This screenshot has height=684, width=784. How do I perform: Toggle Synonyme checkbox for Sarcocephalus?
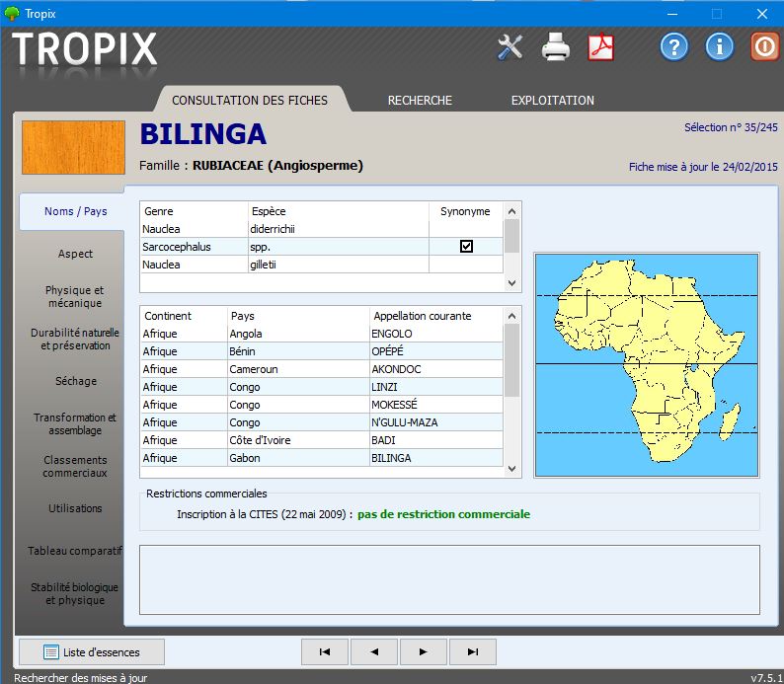pos(466,247)
